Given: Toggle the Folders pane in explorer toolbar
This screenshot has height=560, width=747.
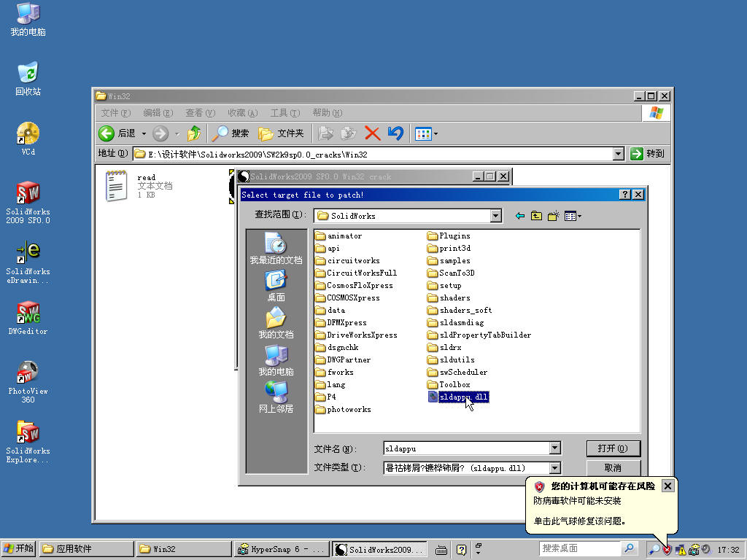Looking at the screenshot, I should click(281, 133).
